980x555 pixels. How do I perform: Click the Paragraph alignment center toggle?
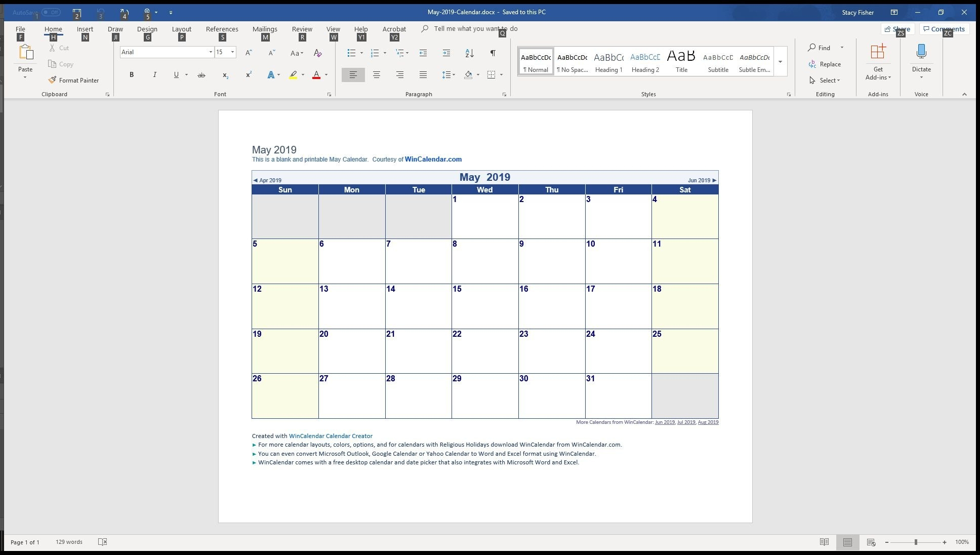click(x=376, y=74)
